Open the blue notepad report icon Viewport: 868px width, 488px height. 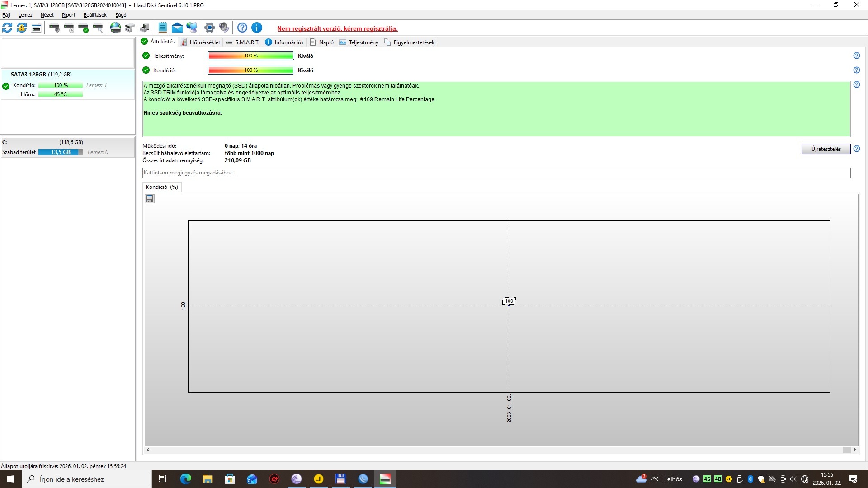[163, 28]
